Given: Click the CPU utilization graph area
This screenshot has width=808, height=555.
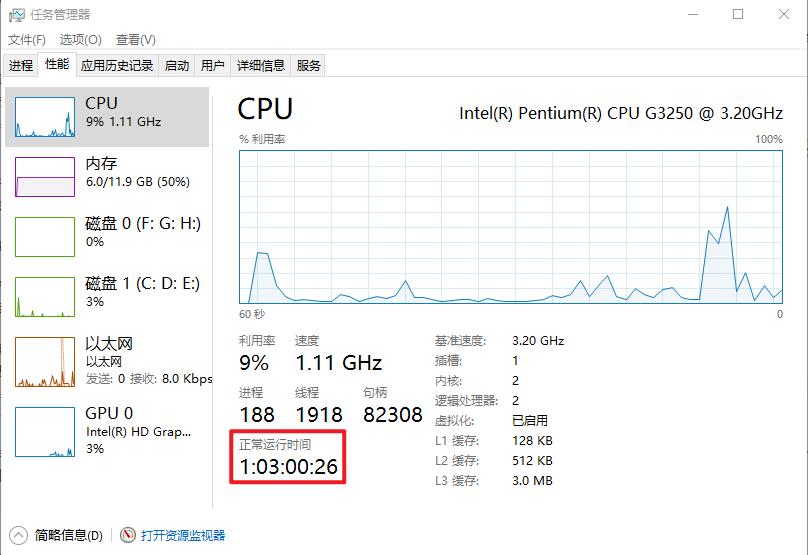Looking at the screenshot, I should pos(510,226).
